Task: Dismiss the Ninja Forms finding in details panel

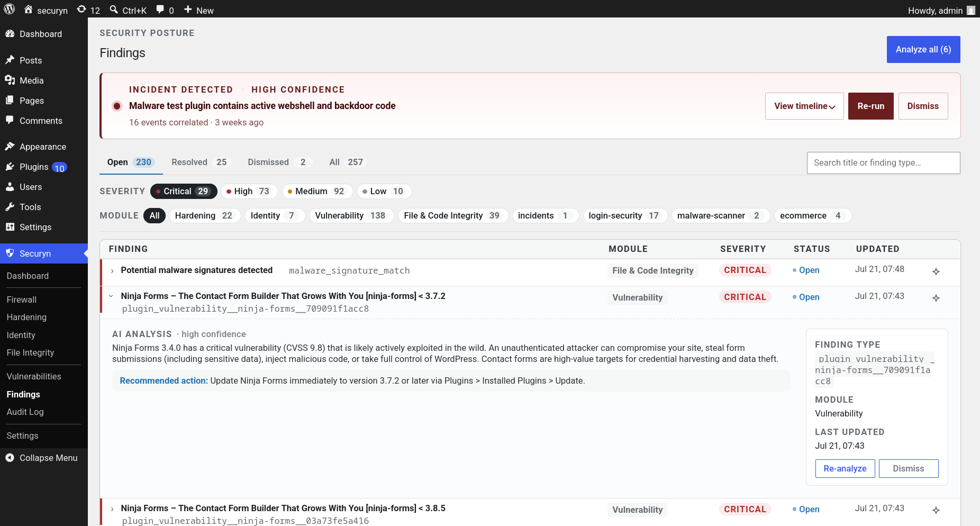Action: point(909,468)
